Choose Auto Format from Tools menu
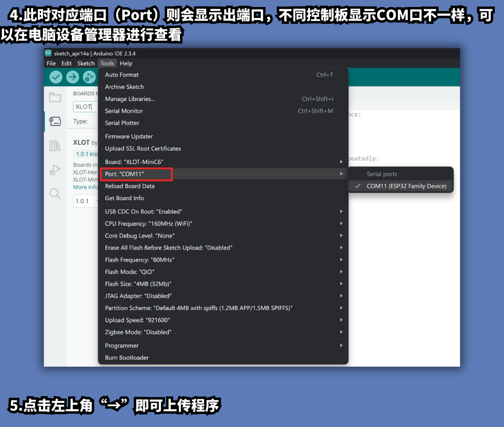504x427 pixels. [x=223, y=75]
